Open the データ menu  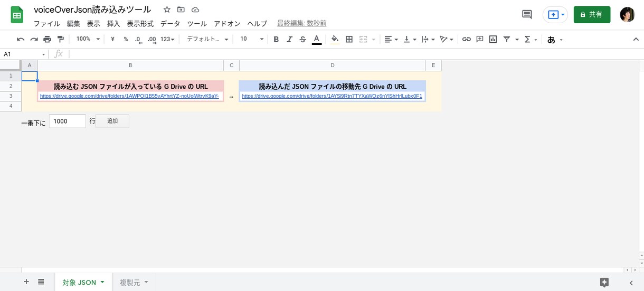point(170,24)
